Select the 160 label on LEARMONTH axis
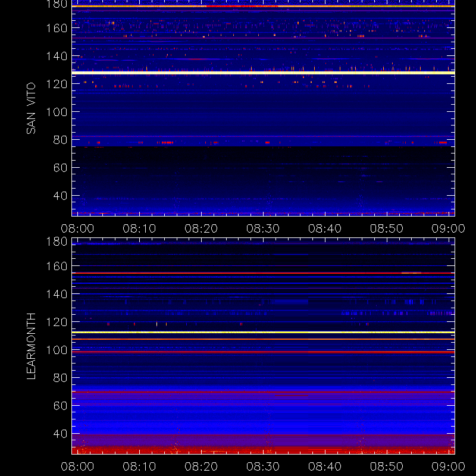The image size is (476, 476). coord(57,266)
